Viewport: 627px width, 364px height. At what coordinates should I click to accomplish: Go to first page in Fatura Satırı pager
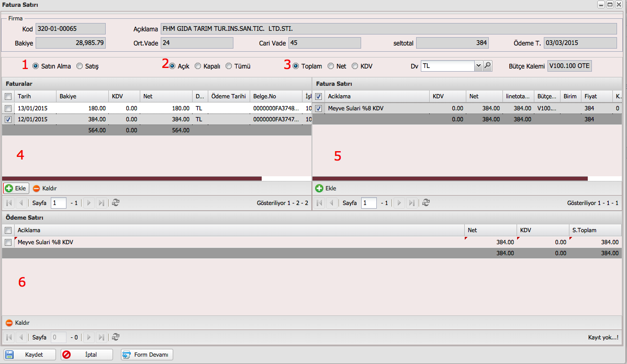point(319,203)
